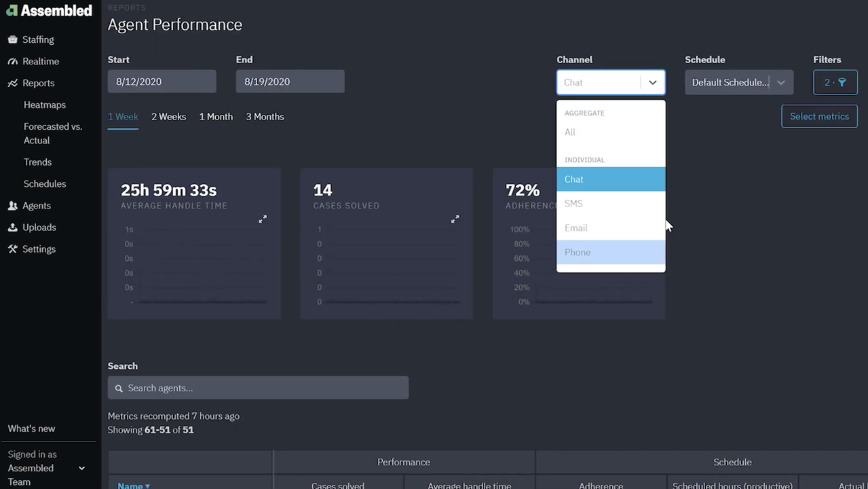Click Scheduled hours (productive) column header
Screen dimensions: 868x489
point(733,485)
